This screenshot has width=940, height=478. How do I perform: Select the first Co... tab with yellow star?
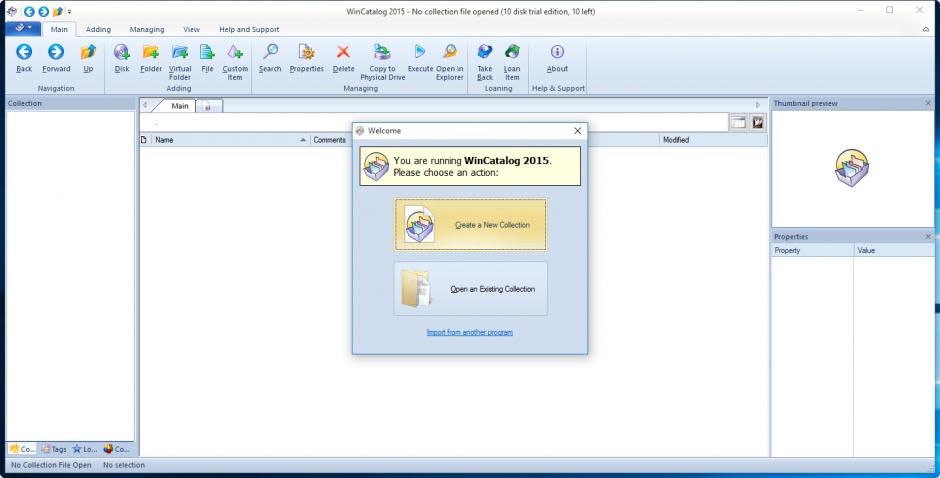pyautogui.click(x=23, y=449)
